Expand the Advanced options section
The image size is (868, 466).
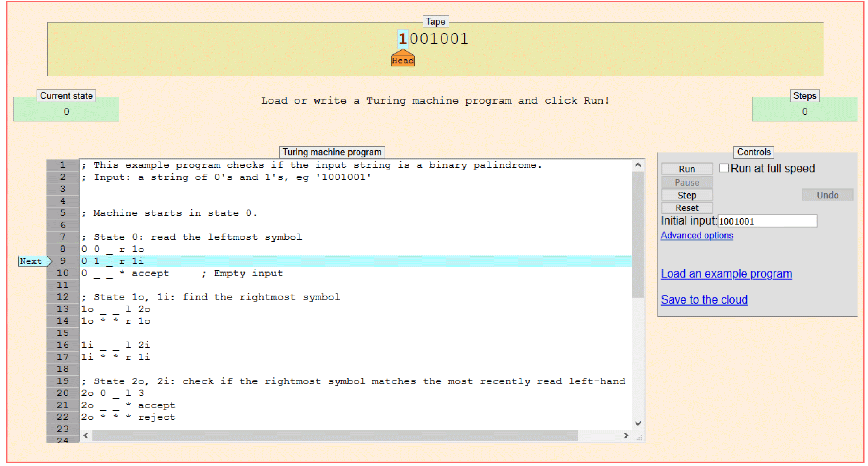click(x=697, y=235)
